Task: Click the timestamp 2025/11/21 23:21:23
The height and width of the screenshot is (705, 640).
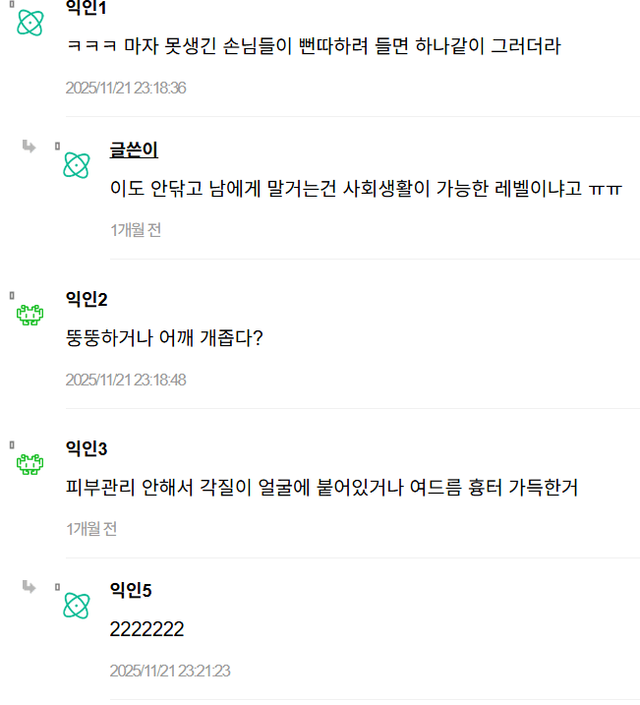Action: (x=170, y=671)
